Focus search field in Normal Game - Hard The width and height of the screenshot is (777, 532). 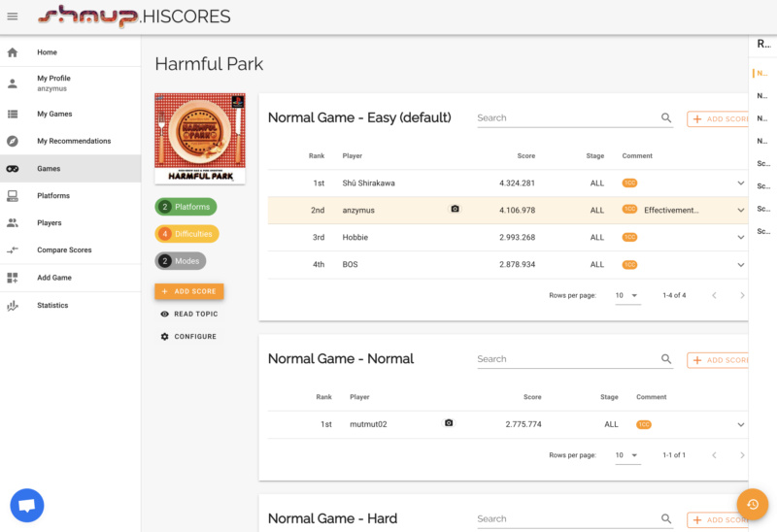tap(567, 518)
